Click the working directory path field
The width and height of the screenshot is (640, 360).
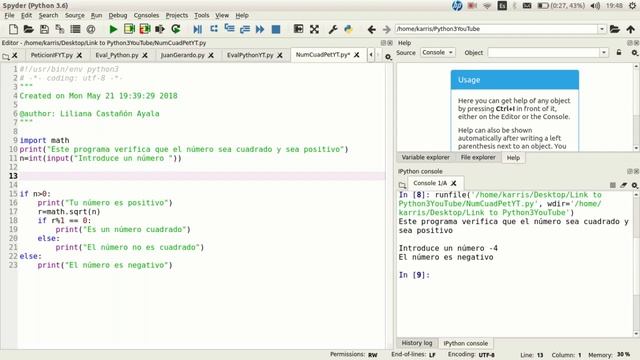click(496, 29)
